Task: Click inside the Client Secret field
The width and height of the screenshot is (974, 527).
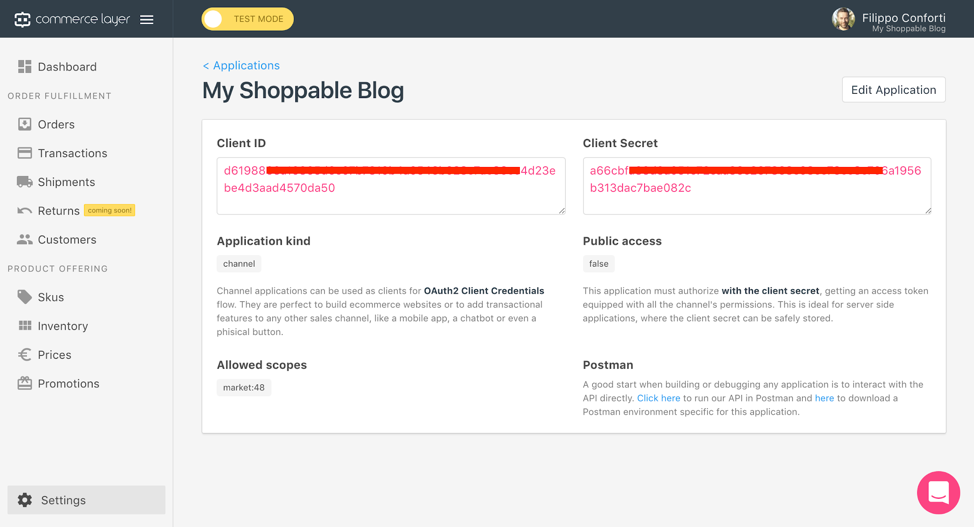Action: pyautogui.click(x=757, y=186)
